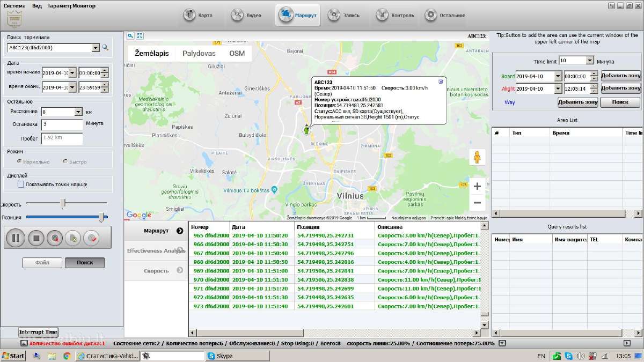Open the время оконч. date dropdown

(x=72, y=87)
